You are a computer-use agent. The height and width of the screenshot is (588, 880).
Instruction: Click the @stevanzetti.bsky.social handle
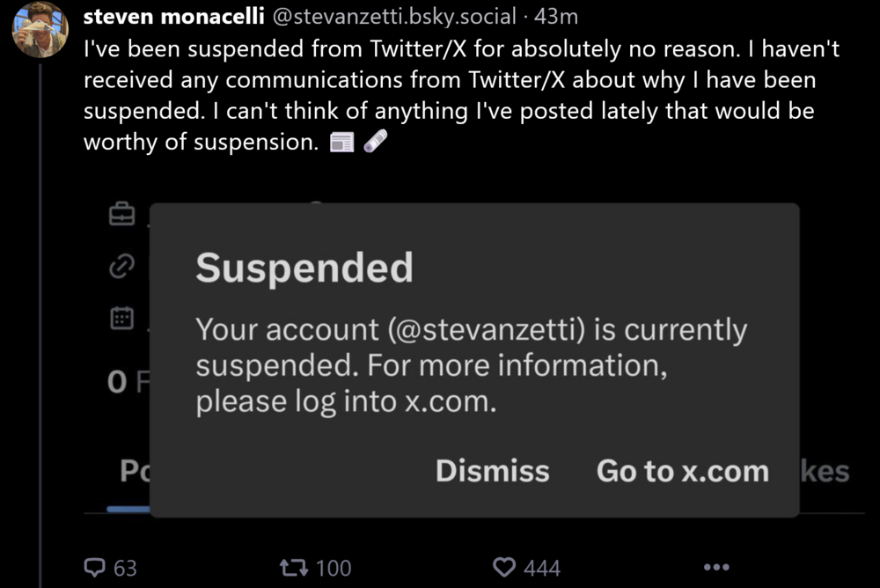[x=392, y=17]
